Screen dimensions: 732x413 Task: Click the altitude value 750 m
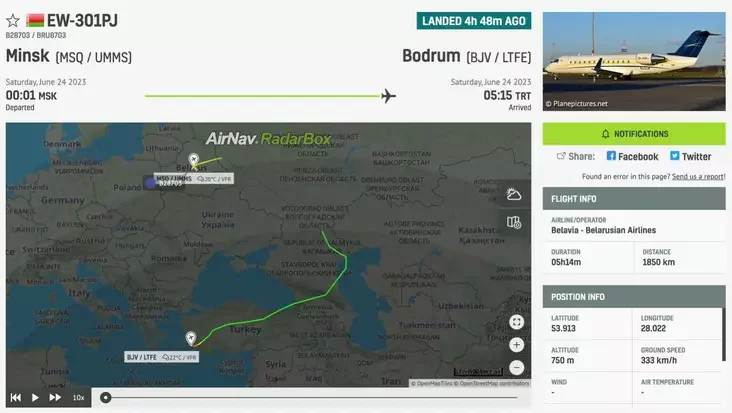pos(563,360)
